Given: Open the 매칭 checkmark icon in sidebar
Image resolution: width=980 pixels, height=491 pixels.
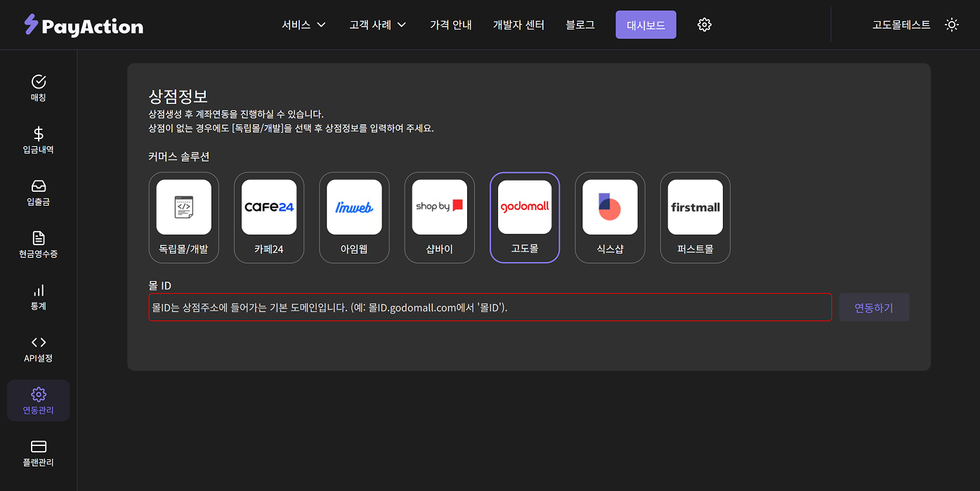Looking at the screenshot, I should [x=39, y=81].
